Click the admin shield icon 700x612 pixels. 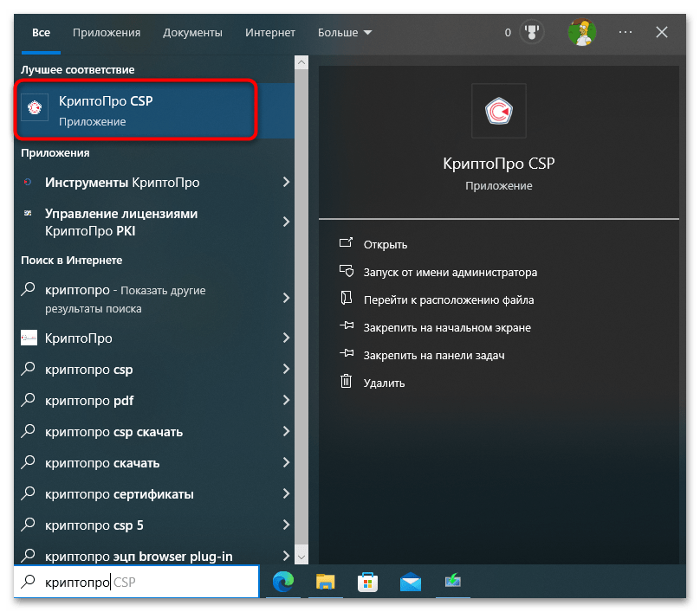point(347,271)
